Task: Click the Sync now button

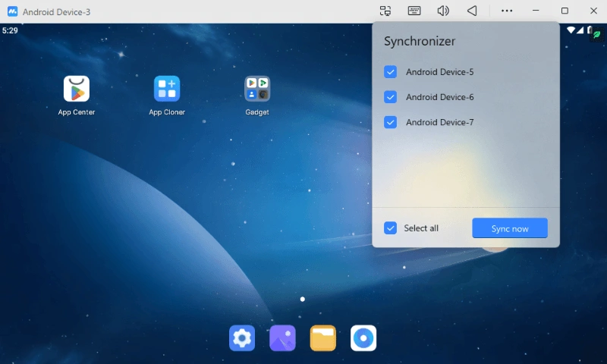Action: (510, 228)
